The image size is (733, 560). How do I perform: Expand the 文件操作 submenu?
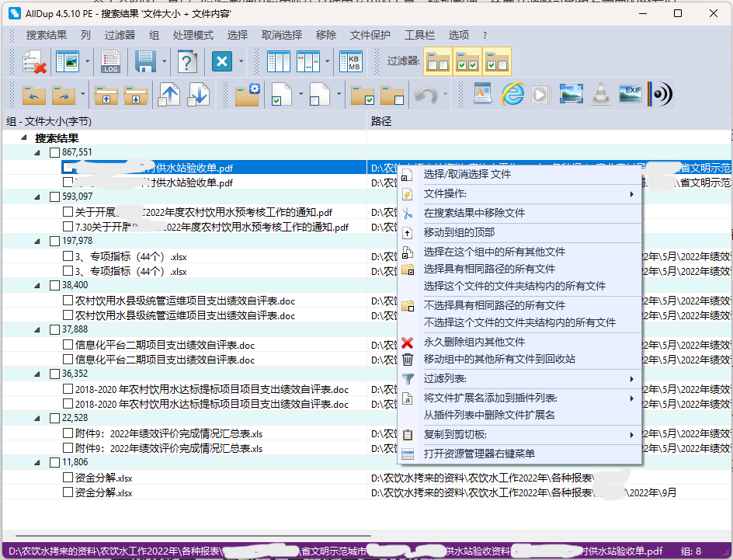pyautogui.click(x=519, y=194)
